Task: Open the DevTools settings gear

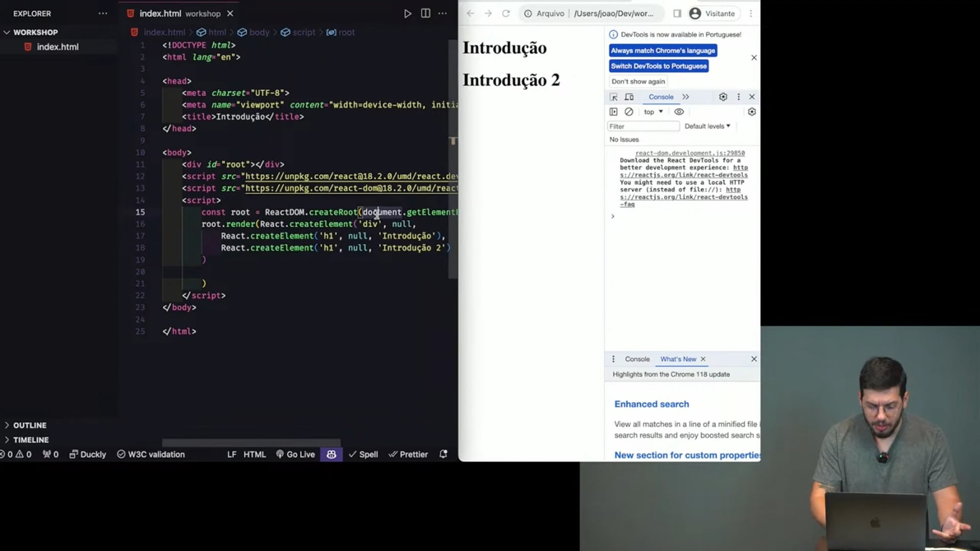Action: click(723, 97)
